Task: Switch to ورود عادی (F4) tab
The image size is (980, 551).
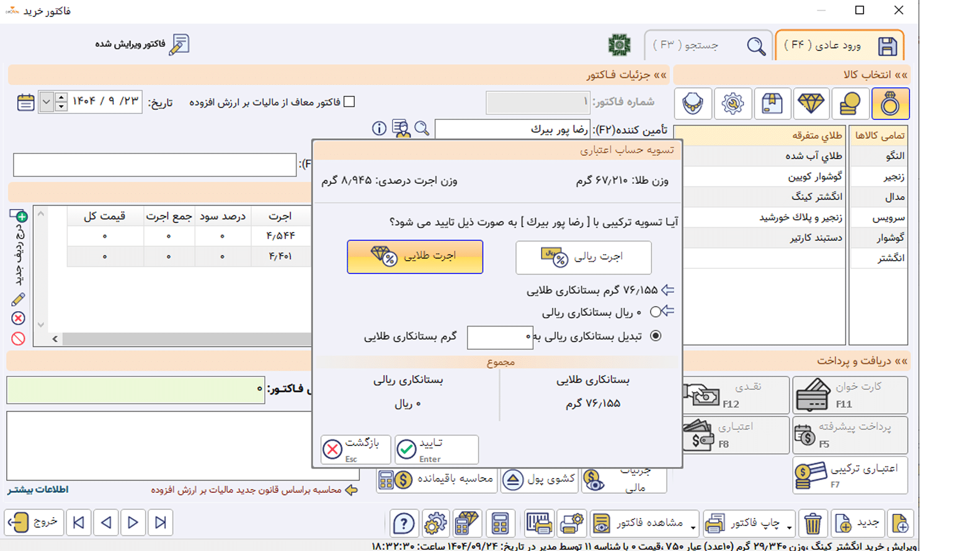Action: 840,45
